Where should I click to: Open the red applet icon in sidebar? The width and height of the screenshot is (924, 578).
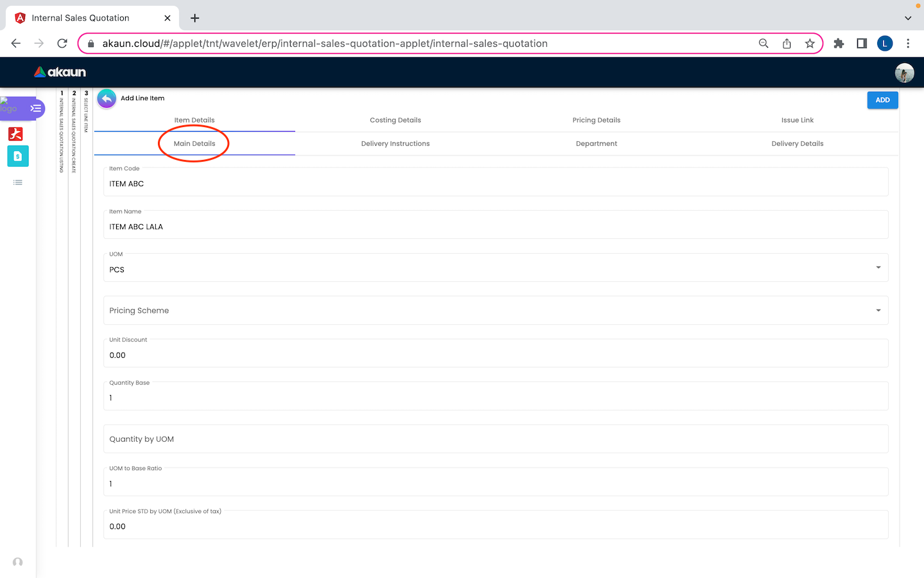[x=15, y=134]
